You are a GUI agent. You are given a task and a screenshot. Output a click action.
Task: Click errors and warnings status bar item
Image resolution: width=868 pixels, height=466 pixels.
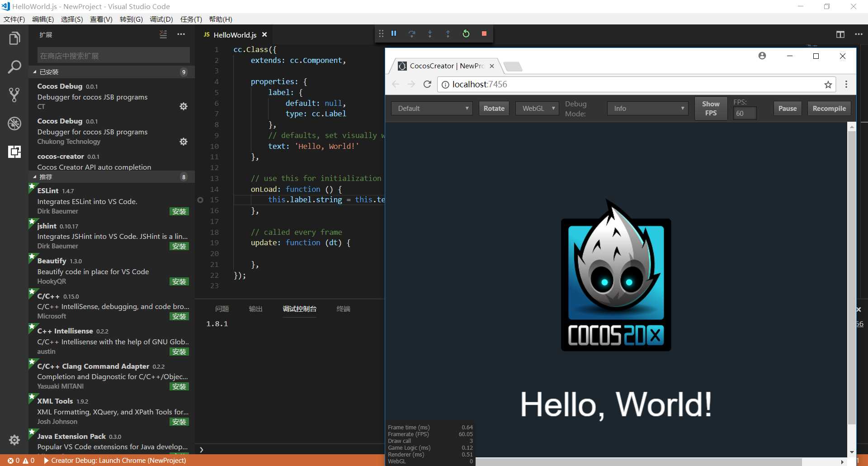point(21,461)
